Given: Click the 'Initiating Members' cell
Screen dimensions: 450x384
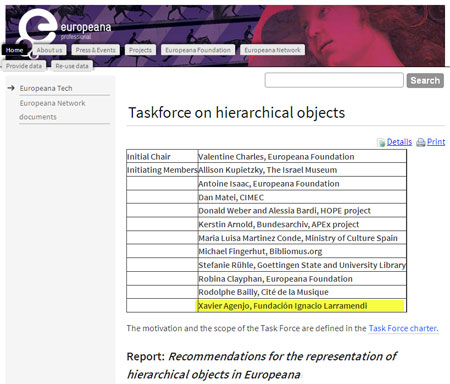Looking at the screenshot, I should click(x=162, y=170).
